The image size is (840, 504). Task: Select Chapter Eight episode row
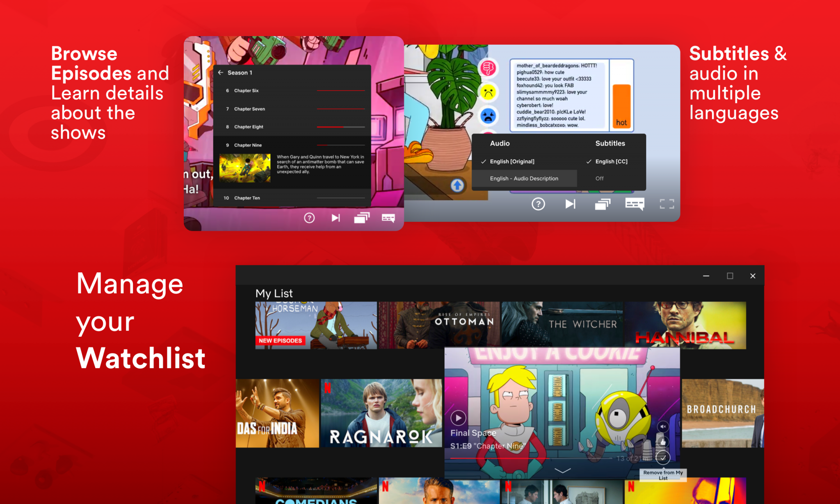pos(292,127)
